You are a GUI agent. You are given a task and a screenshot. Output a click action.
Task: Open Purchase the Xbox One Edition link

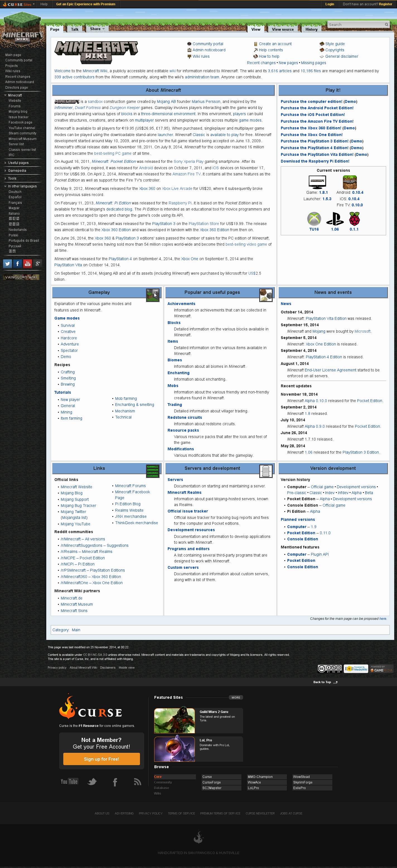point(311,134)
